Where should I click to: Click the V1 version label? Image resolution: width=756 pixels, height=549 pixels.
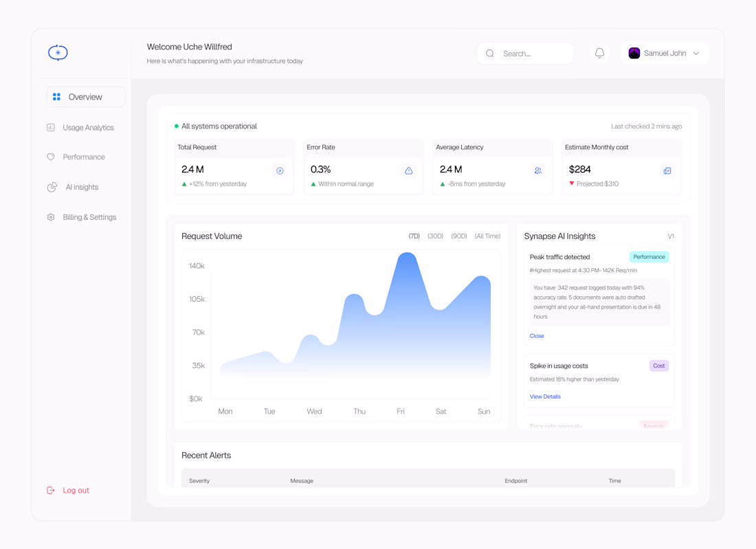tap(671, 236)
